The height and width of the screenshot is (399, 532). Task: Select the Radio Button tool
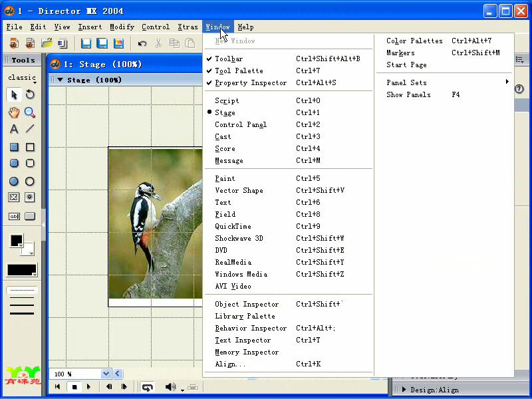(x=30, y=197)
